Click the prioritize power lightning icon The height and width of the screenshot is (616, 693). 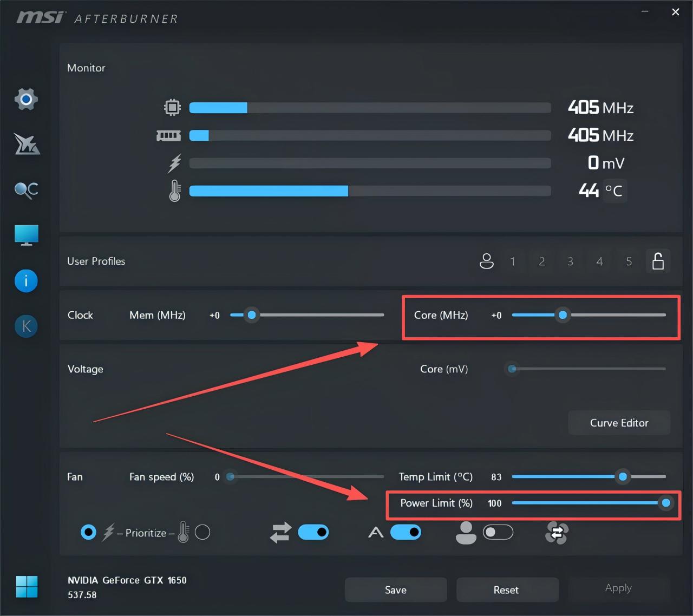pos(109,533)
